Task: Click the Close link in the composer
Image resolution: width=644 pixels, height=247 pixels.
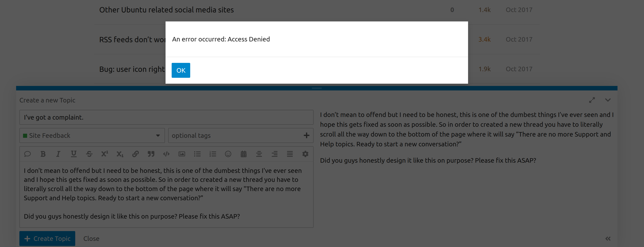Action: 91,238
